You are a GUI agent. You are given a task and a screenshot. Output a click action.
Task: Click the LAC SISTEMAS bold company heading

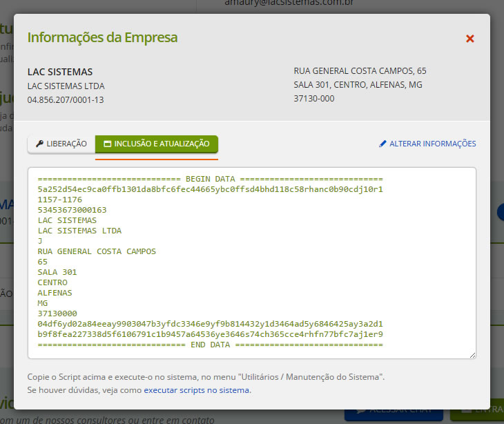[x=60, y=72]
